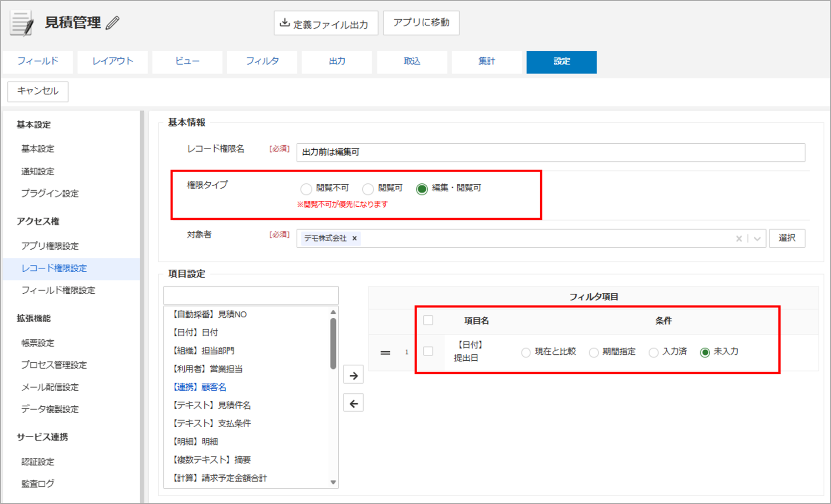Remove the デモ株式会社 tag using its x
Image resolution: width=831 pixels, height=504 pixels.
355,238
